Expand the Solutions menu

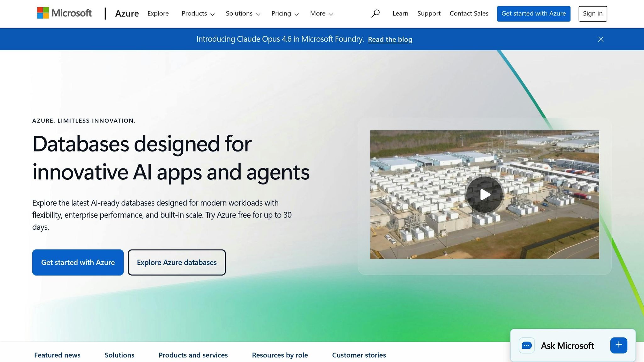(242, 14)
